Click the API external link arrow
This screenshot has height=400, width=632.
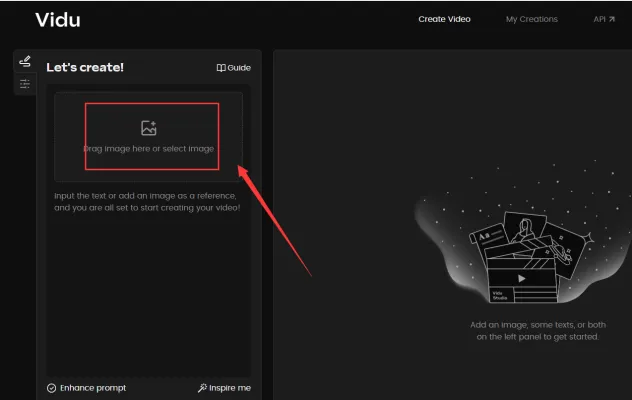point(611,19)
